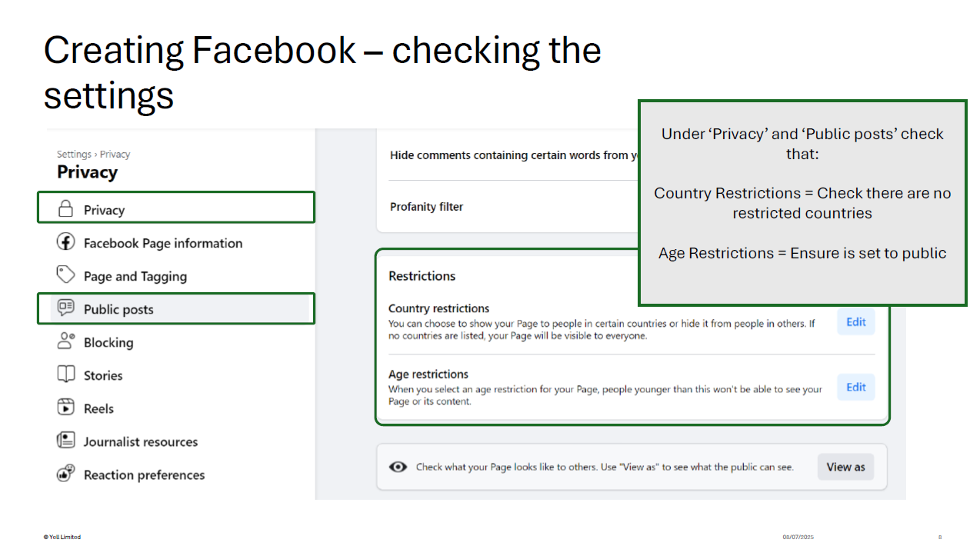Edit Country restrictions
Screen dimensions: 980x549
(856, 322)
